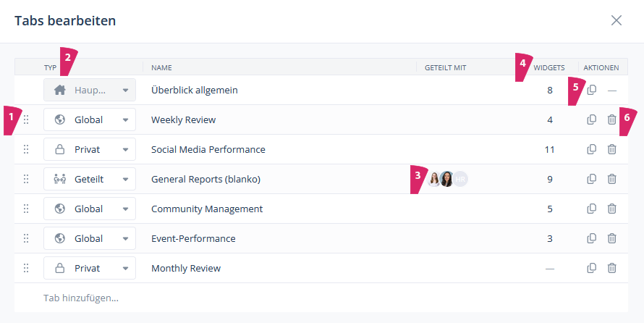
Task: Duplicate the Monthly Review tab
Action: click(x=592, y=268)
